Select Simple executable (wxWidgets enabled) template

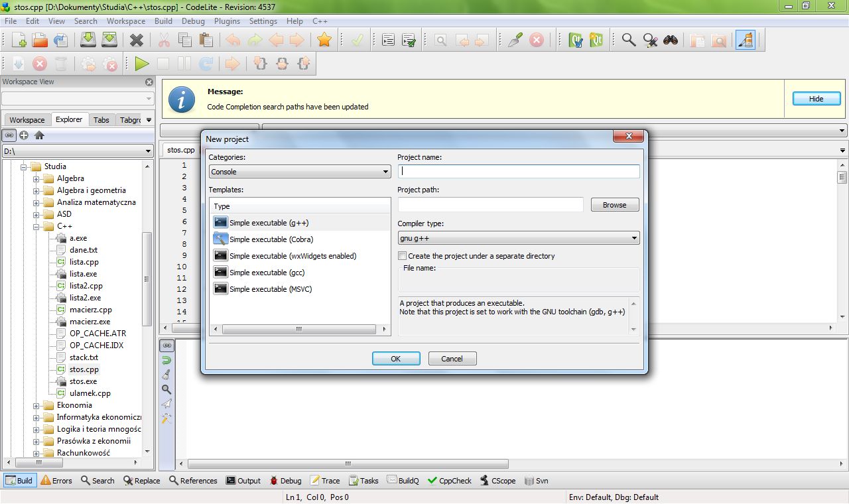click(293, 256)
